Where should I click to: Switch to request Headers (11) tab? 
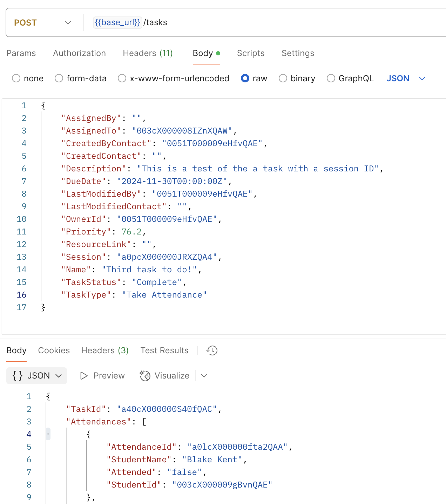tap(148, 53)
